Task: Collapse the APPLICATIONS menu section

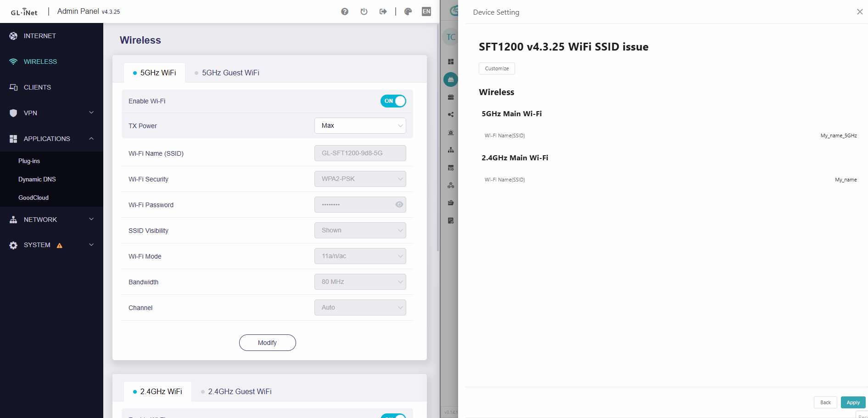Action: (91, 138)
